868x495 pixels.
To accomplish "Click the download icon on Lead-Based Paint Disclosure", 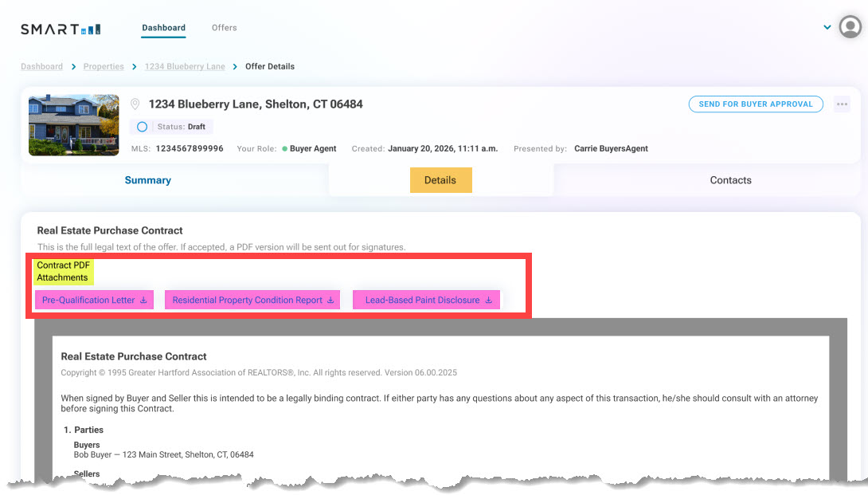I will click(489, 300).
